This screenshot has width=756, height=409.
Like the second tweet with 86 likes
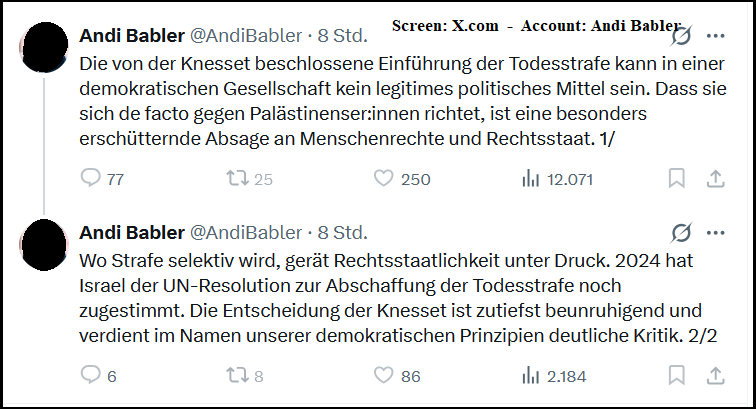[384, 376]
